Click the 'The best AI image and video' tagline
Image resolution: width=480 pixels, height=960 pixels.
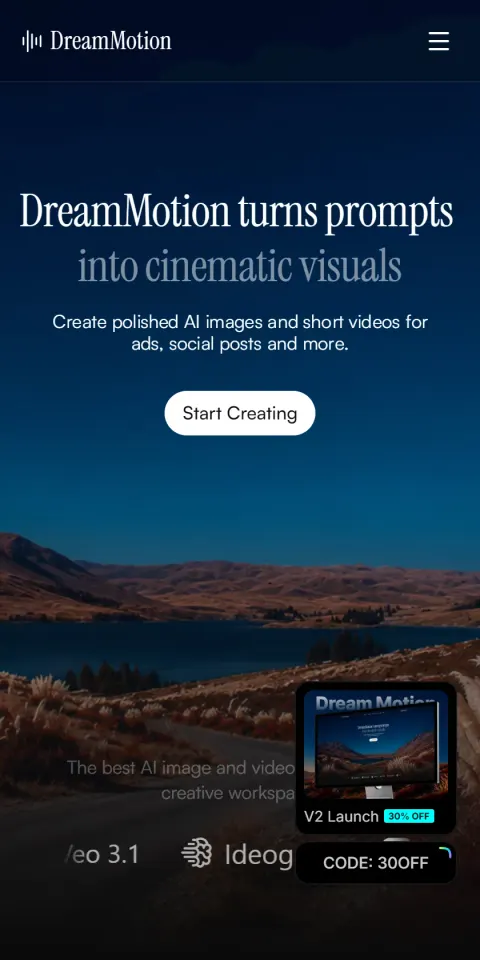click(x=181, y=781)
